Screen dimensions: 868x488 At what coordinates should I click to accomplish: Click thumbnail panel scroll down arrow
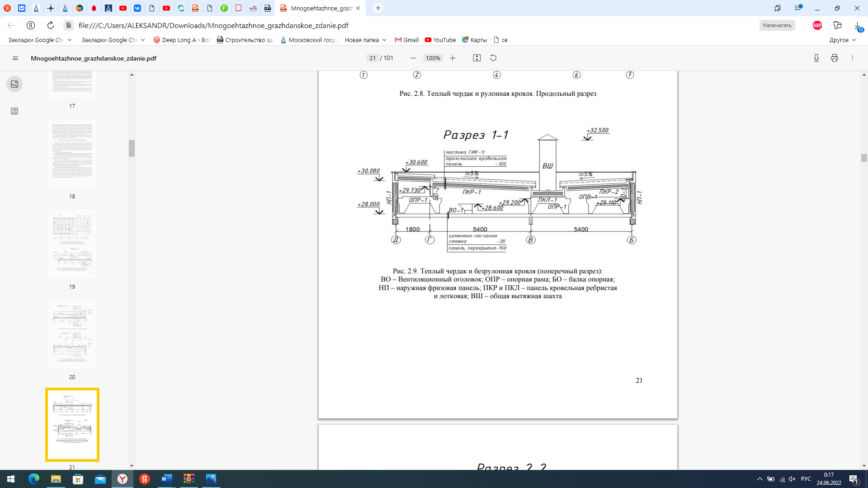[132, 466]
